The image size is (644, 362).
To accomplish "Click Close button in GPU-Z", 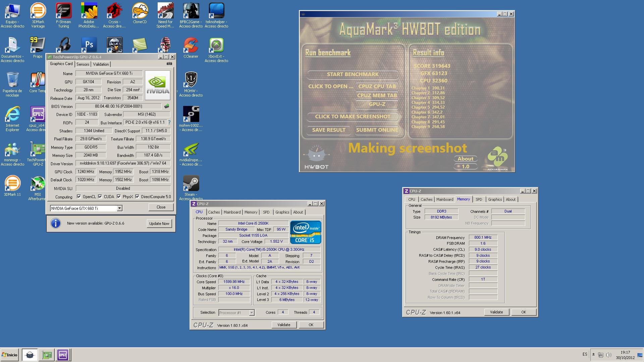I will click(x=161, y=207).
